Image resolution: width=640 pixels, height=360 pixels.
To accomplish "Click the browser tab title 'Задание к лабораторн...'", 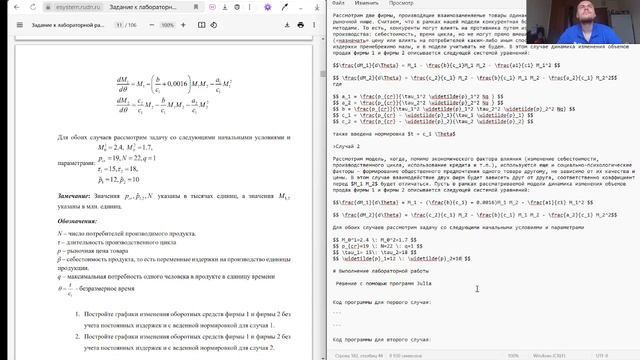I will coord(143,7).
